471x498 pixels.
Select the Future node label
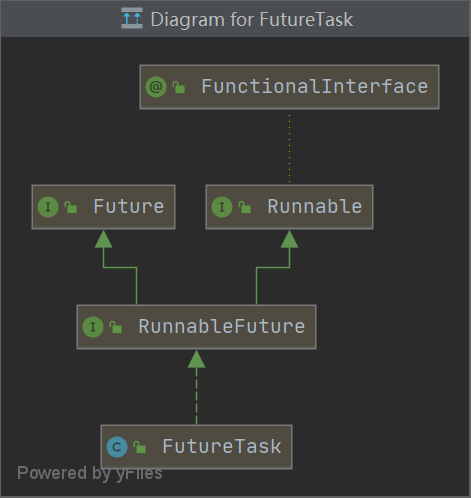[x=129, y=206]
